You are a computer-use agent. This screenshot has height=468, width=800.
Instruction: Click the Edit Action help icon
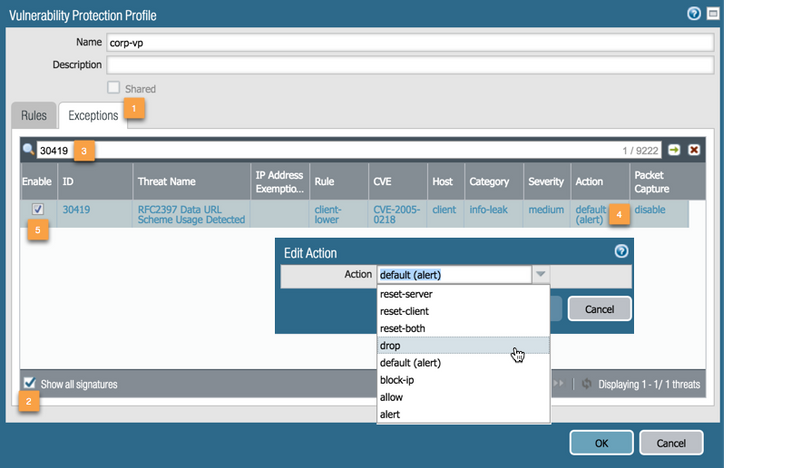621,252
